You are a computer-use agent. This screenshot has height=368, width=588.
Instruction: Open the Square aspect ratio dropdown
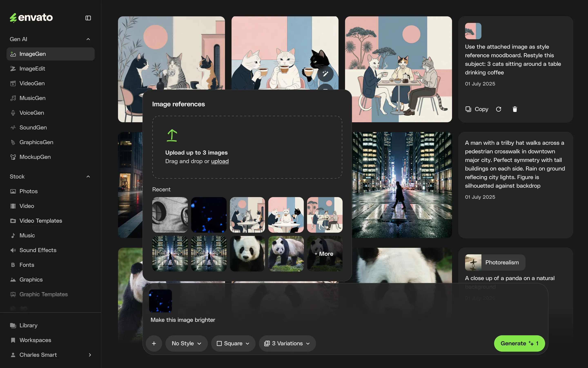(233, 343)
